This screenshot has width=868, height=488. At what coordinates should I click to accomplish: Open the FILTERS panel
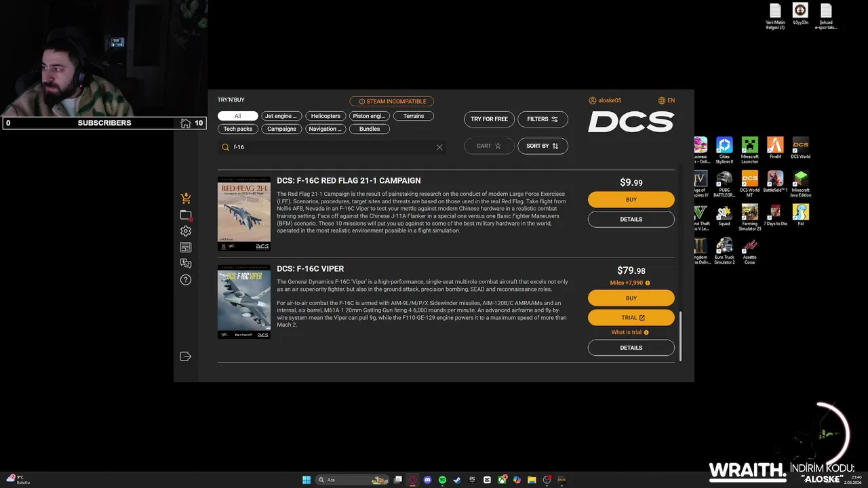542,119
